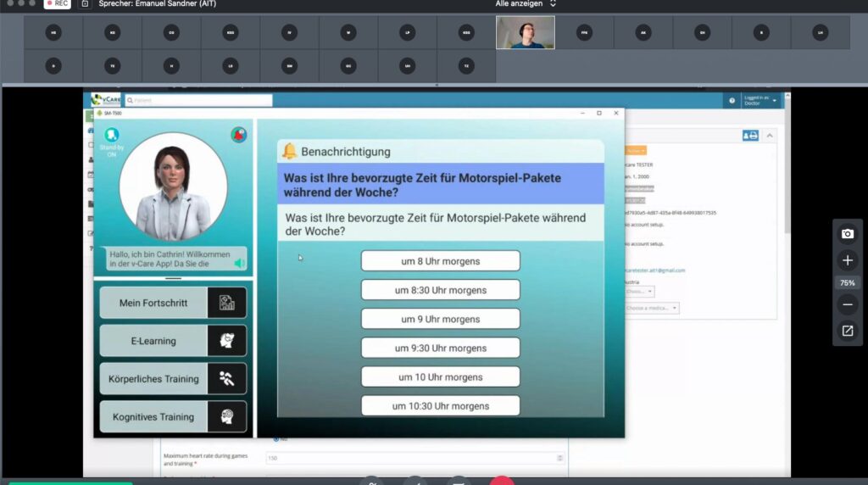
Task: Maximize the SM-T500 window
Action: (x=599, y=113)
